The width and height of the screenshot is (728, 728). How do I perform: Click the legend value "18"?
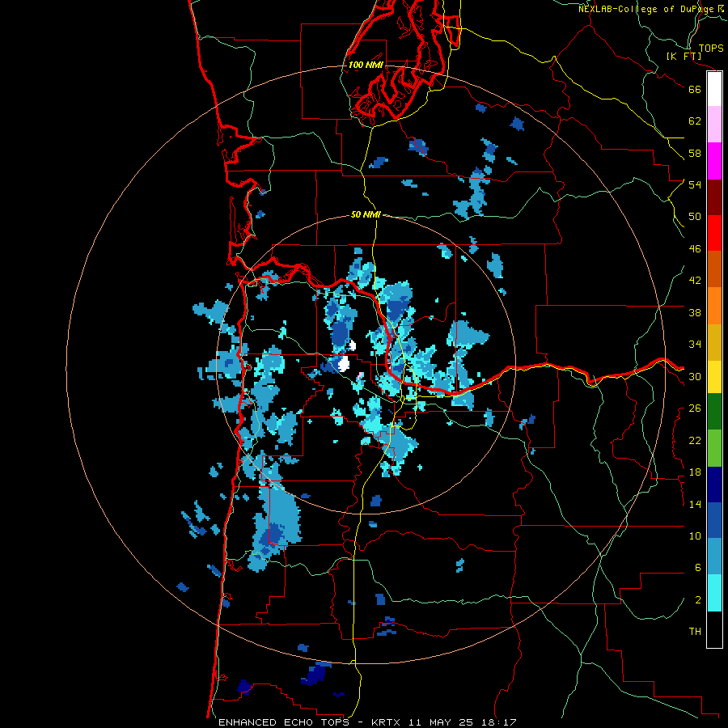(x=695, y=472)
